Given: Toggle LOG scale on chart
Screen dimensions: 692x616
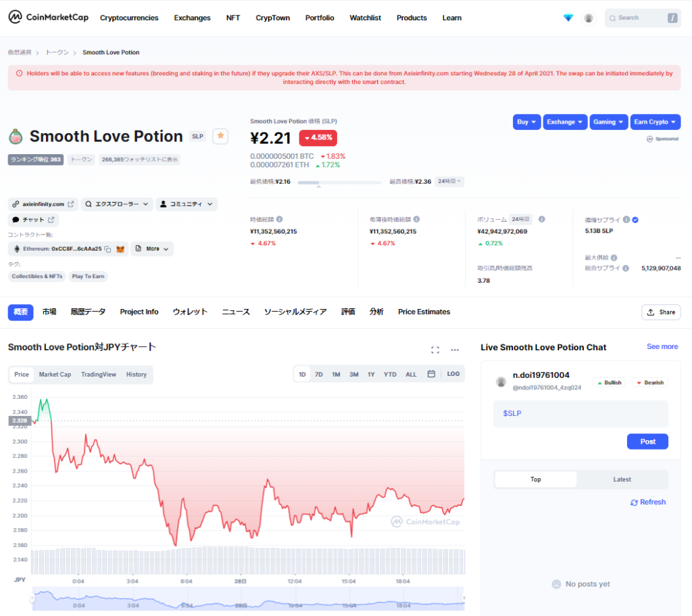Looking at the screenshot, I should coord(453,374).
